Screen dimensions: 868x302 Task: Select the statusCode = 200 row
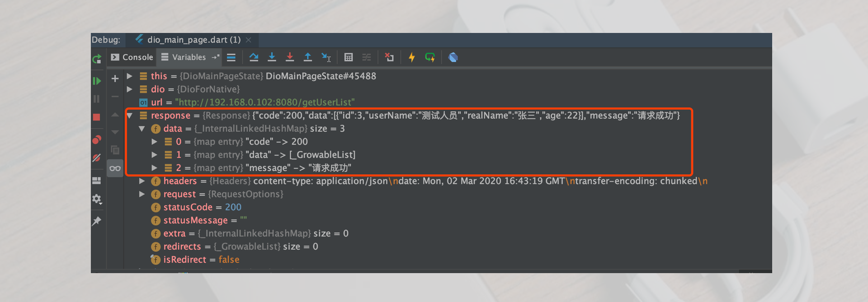(203, 207)
